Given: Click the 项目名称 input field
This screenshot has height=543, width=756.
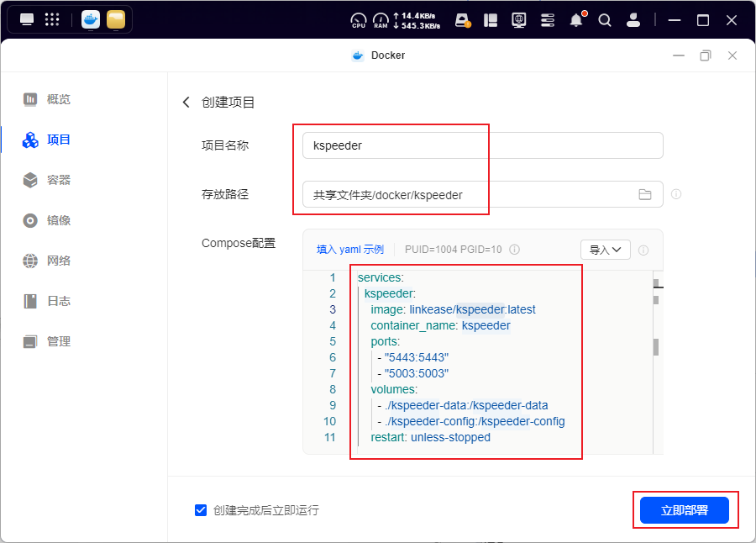Looking at the screenshot, I should [x=483, y=145].
